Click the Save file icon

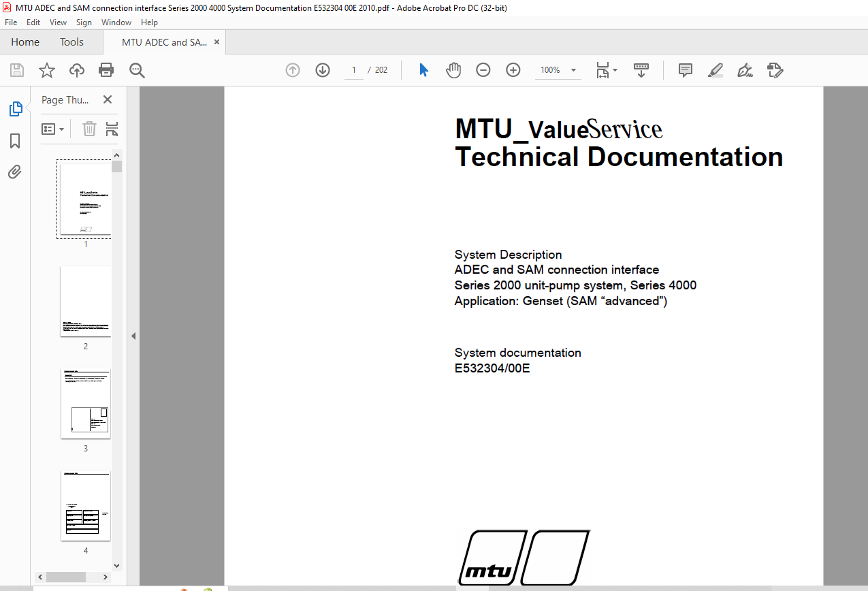click(17, 70)
